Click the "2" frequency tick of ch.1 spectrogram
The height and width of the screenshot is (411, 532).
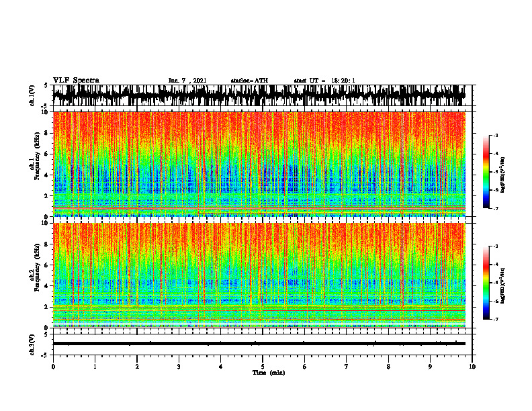tap(46, 195)
